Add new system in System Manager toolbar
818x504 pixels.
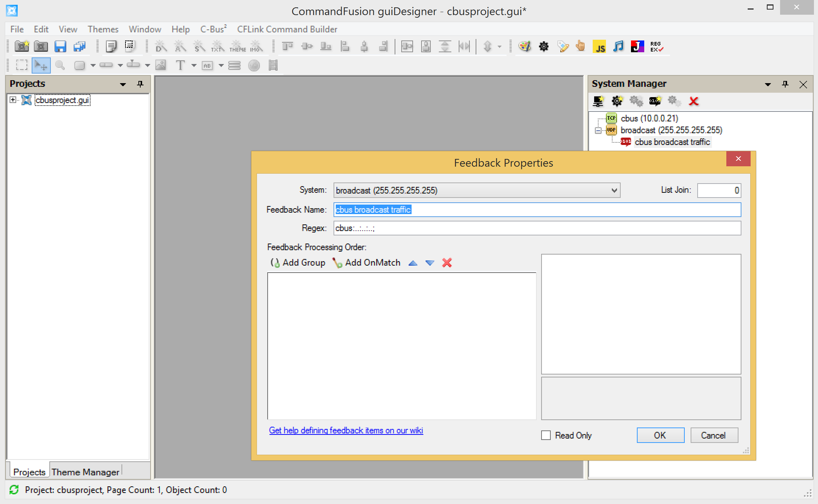[598, 101]
